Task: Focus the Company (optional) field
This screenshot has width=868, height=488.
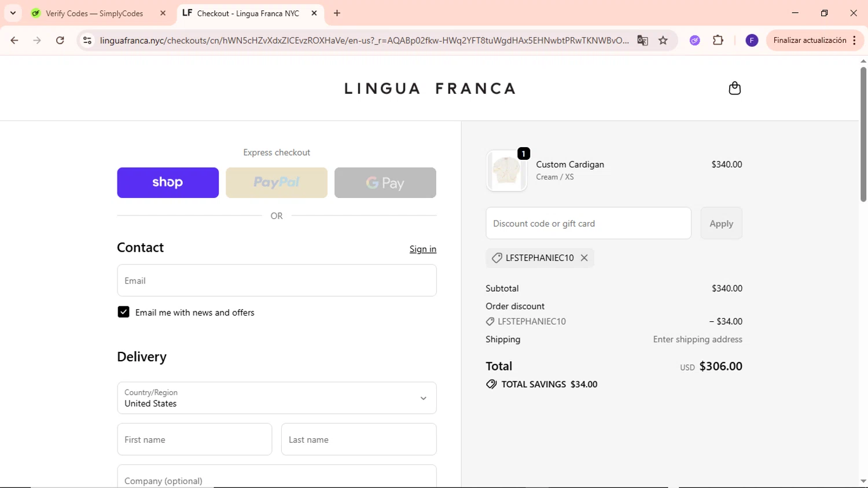Action: [x=277, y=477]
